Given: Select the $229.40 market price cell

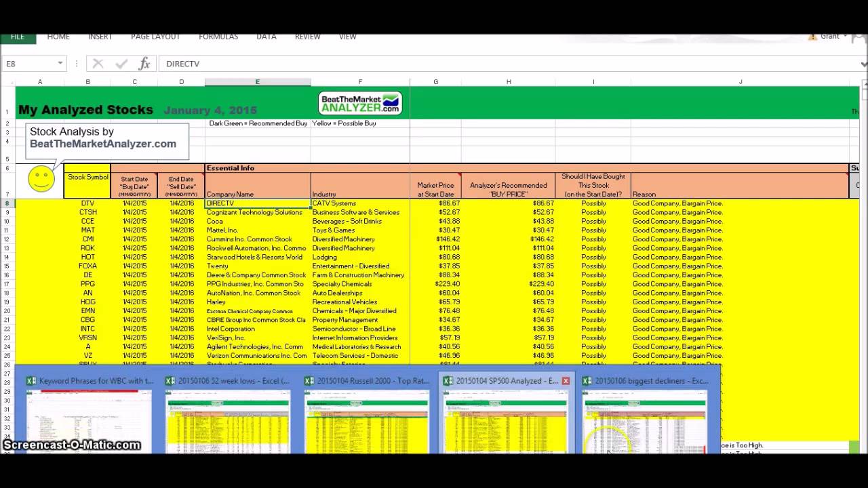Looking at the screenshot, I should point(435,284).
